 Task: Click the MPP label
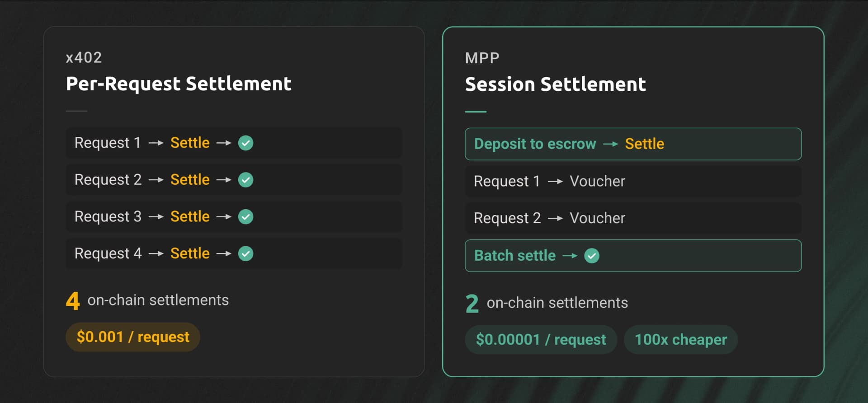[482, 58]
